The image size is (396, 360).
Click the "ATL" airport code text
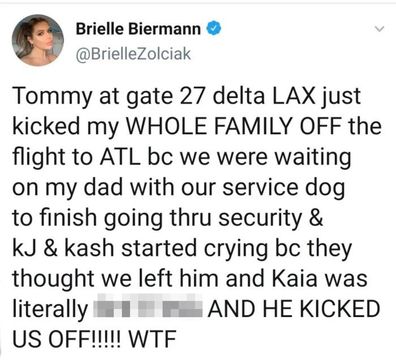(x=120, y=157)
